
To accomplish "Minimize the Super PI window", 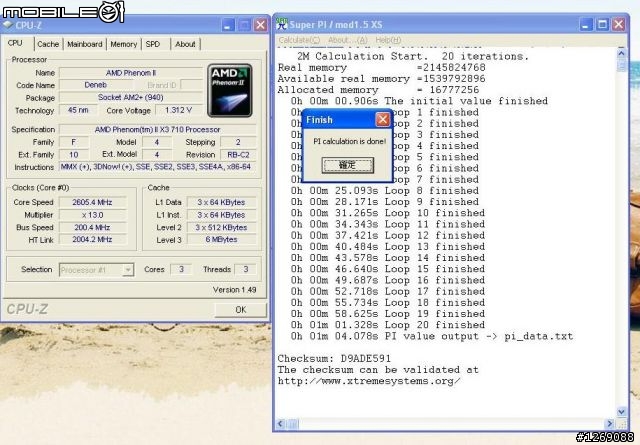I will pyautogui.click(x=586, y=24).
